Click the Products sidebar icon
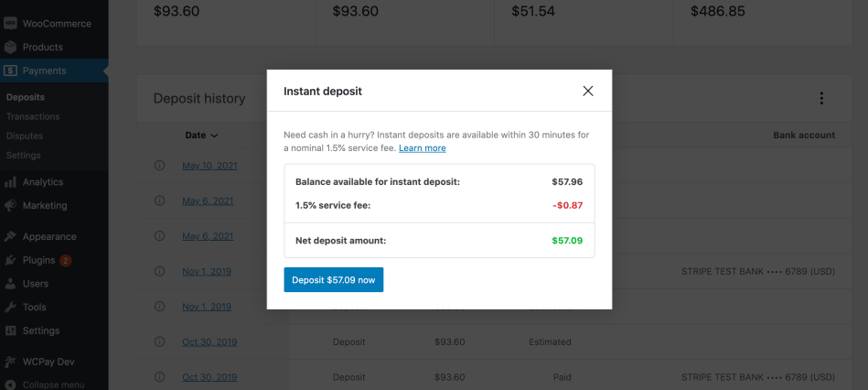 click(x=10, y=47)
